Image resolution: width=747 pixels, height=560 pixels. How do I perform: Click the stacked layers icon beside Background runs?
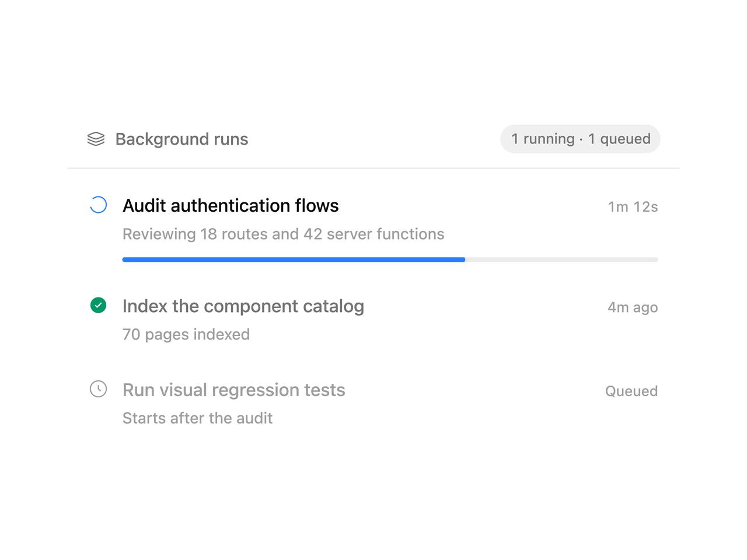(x=96, y=139)
